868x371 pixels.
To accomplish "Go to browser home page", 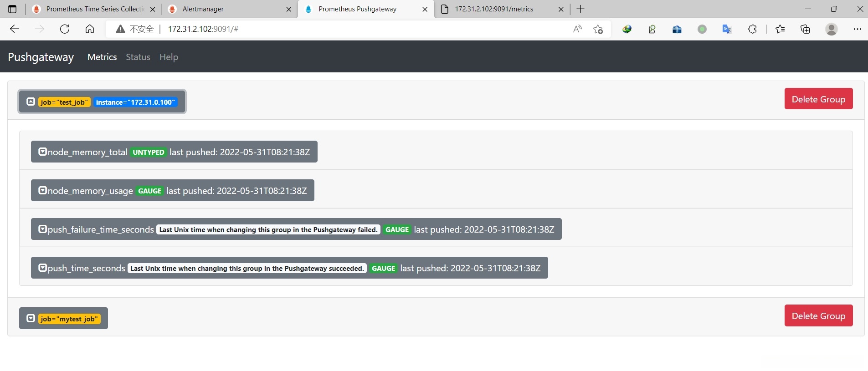I will pyautogui.click(x=90, y=29).
